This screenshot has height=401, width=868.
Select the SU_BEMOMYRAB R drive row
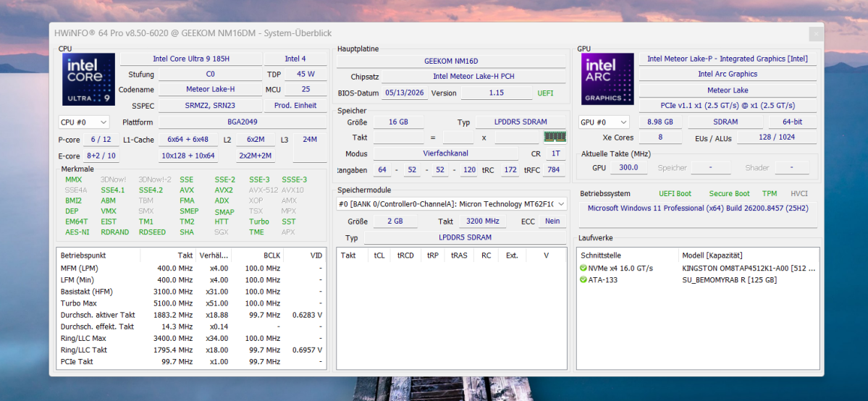(697, 279)
